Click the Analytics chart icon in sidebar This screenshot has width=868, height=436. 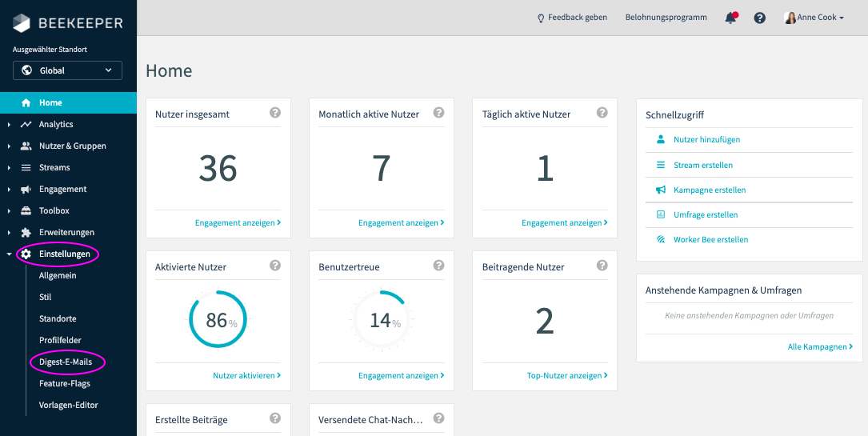(x=26, y=124)
